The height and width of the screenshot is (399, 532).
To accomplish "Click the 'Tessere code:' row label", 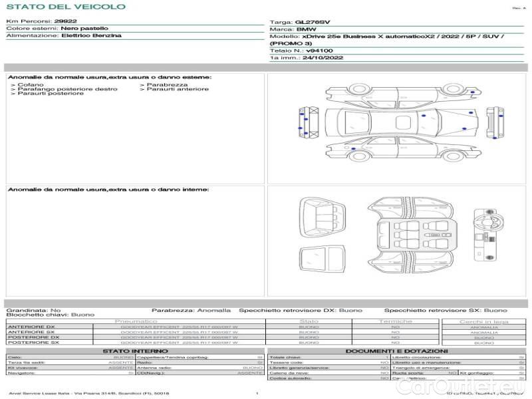I will pyautogui.click(x=285, y=362).
